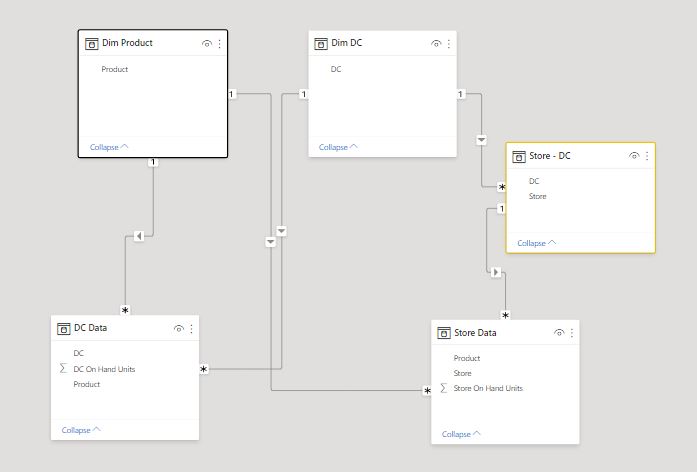The image size is (697, 472).
Task: Select filter arrow on Dim DC to DC Data relationship
Action: click(281, 231)
